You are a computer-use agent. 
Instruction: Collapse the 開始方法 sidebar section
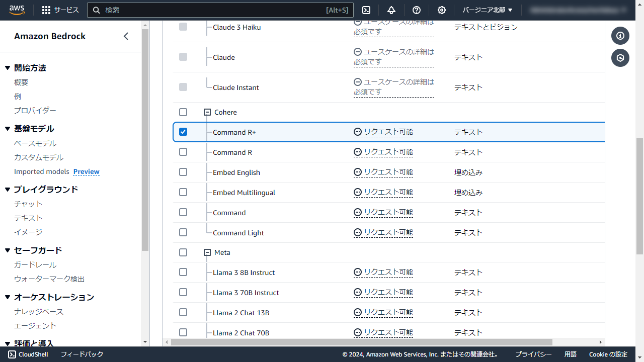(8, 68)
